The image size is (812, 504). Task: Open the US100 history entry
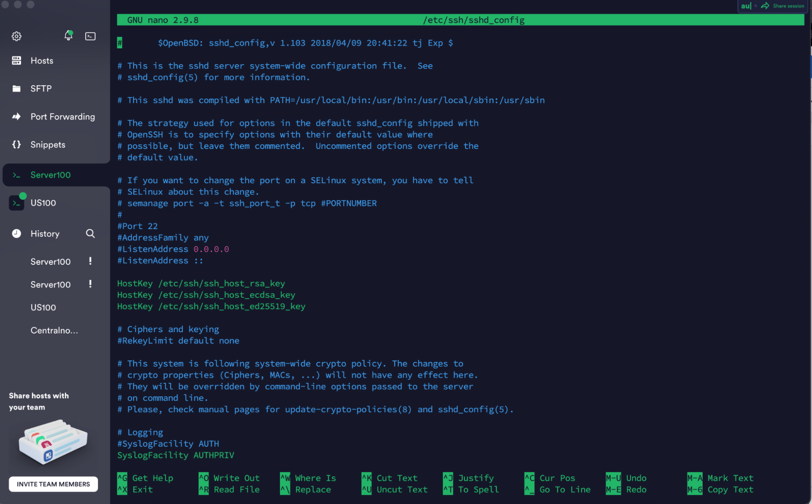pos(43,307)
